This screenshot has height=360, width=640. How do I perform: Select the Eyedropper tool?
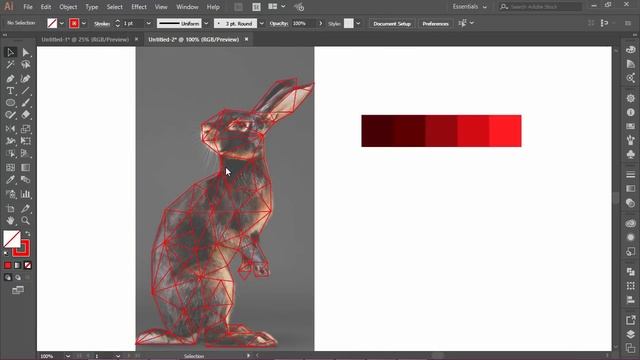tap(10, 180)
